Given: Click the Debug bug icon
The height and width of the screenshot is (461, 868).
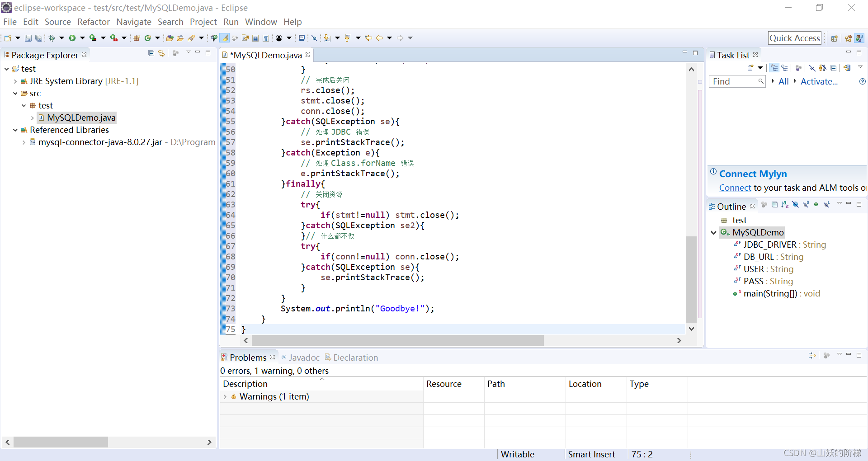Looking at the screenshot, I should [52, 38].
